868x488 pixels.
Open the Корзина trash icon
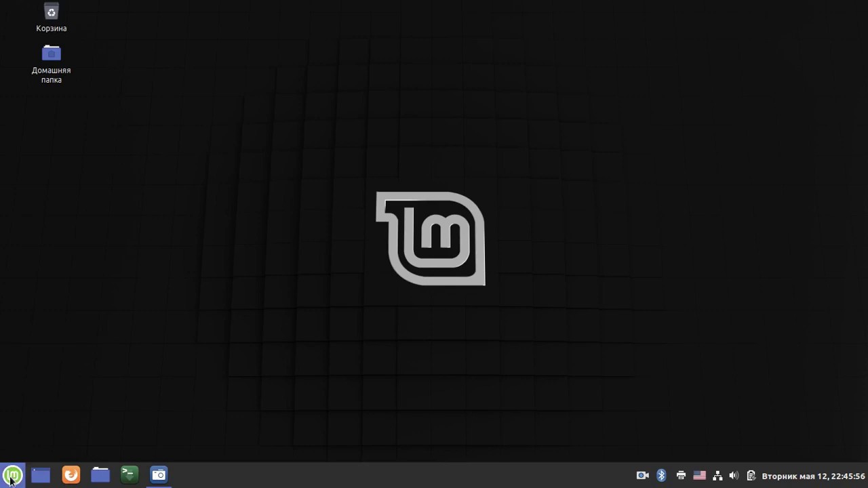(52, 18)
